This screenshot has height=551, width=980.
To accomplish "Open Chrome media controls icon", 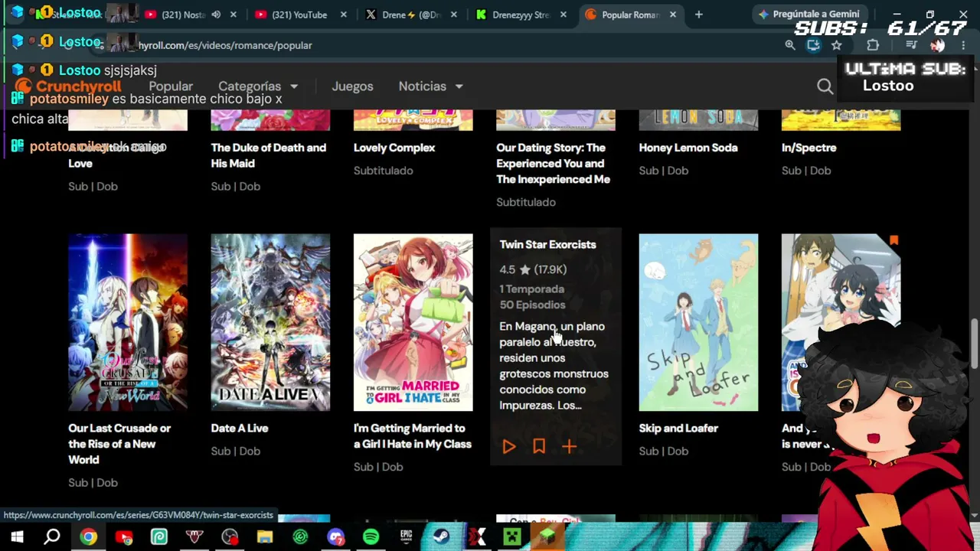I will (911, 45).
